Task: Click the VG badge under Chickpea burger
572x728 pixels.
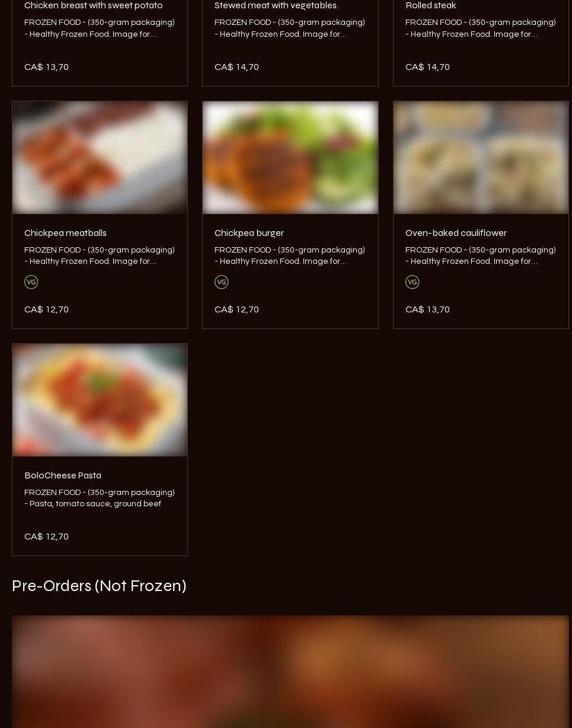Action: [221, 282]
